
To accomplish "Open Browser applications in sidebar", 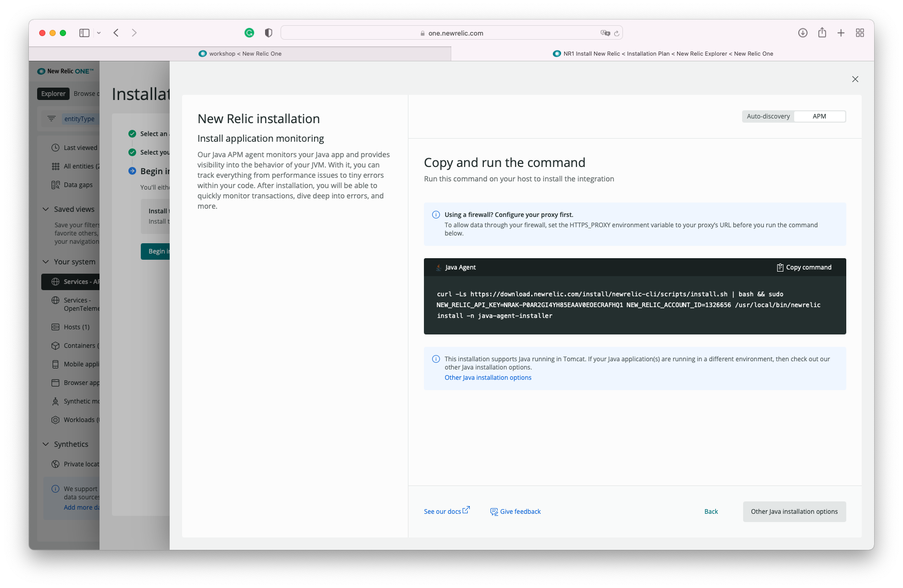I will click(x=75, y=383).
